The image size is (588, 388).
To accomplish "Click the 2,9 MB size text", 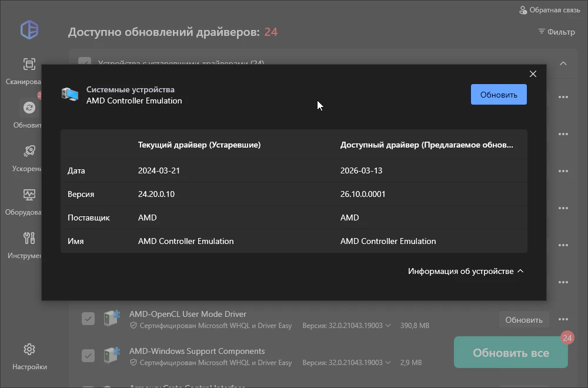I will pos(411,363).
